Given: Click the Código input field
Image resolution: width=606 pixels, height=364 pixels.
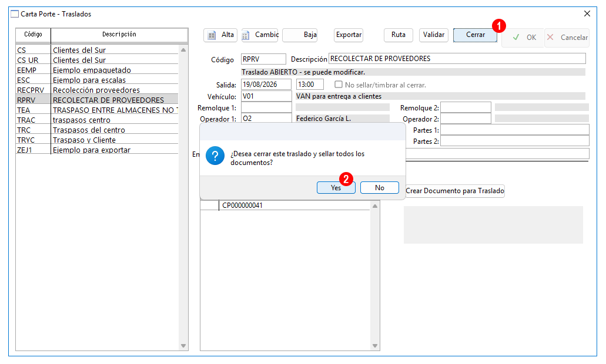Looking at the screenshot, I should tap(263, 59).
